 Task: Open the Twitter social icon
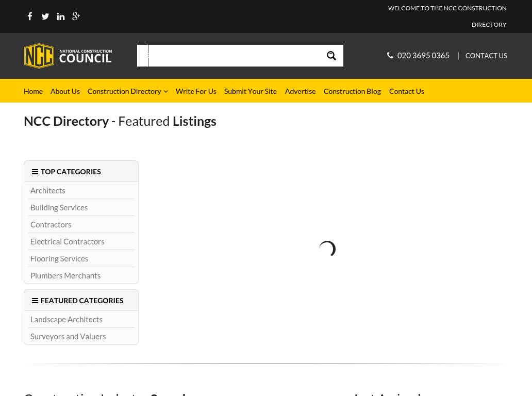(x=45, y=16)
